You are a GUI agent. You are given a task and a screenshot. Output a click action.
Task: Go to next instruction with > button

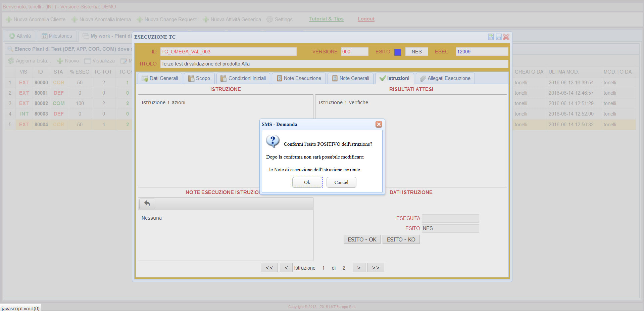359,268
